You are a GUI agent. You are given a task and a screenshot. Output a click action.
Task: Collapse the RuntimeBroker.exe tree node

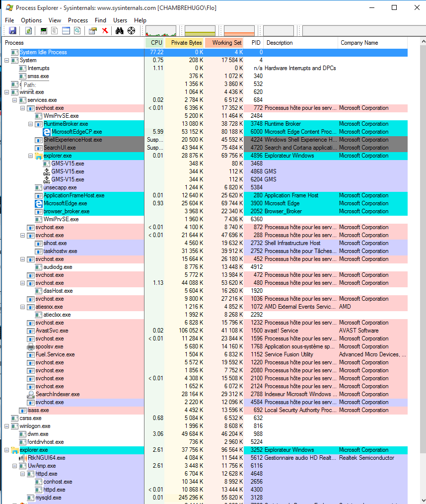pos(30,124)
